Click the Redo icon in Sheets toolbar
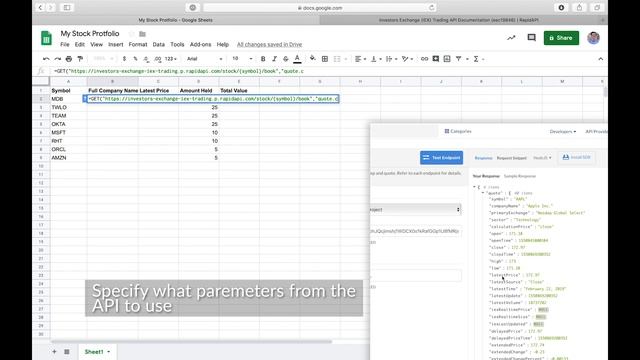Screen dimensions: 640x360 pos(58,59)
